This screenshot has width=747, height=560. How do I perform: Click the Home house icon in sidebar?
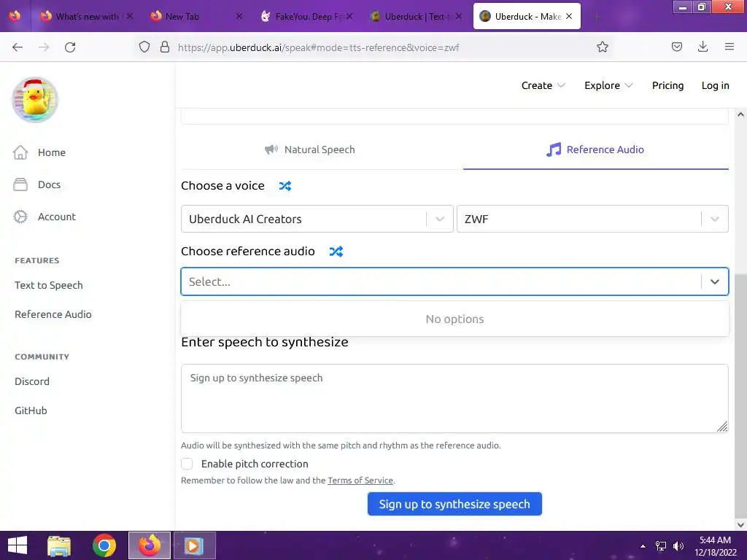pyautogui.click(x=20, y=152)
